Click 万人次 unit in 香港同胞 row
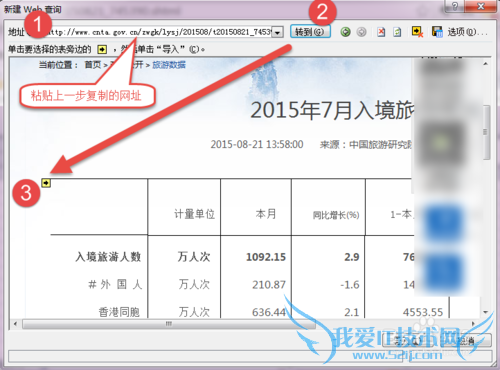 [194, 312]
